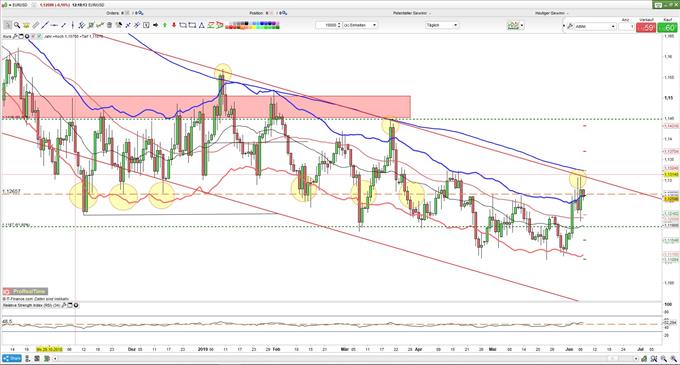Image resolution: width=680 pixels, height=365 pixels.
Task: Choose the trend line drawing tool
Action: click(x=45, y=25)
